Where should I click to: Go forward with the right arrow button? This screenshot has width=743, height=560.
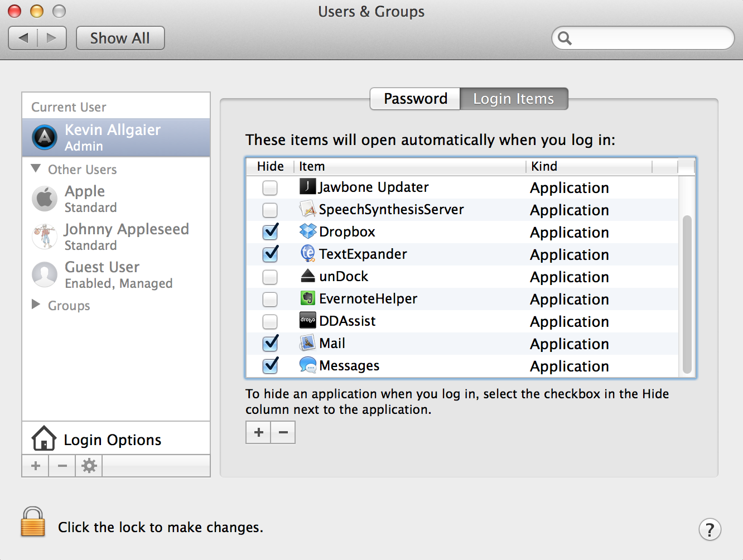(x=52, y=38)
